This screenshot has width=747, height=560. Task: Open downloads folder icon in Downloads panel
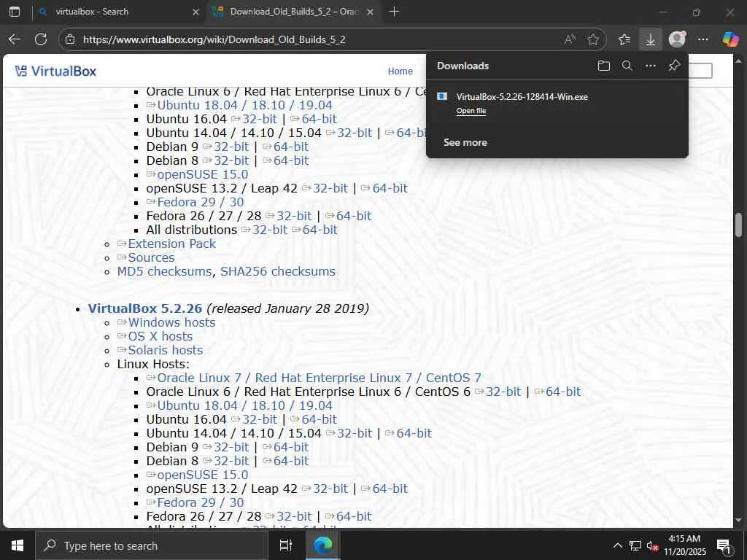pyautogui.click(x=603, y=66)
